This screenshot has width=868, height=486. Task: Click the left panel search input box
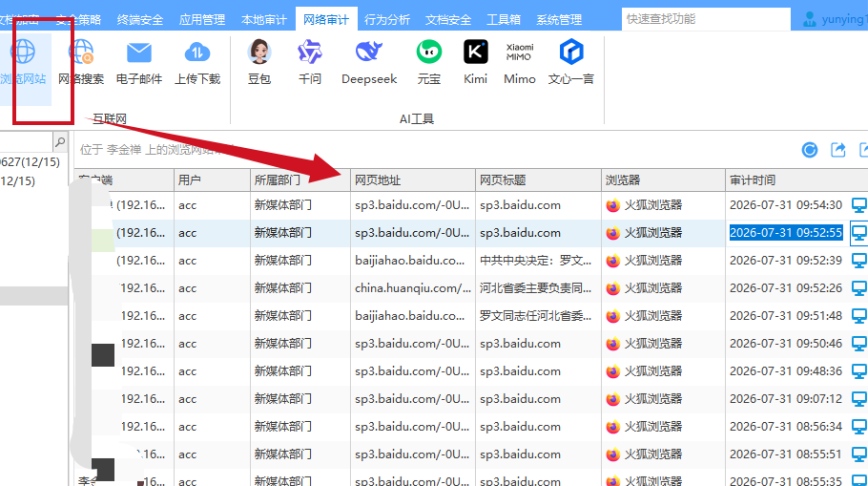[x=26, y=142]
